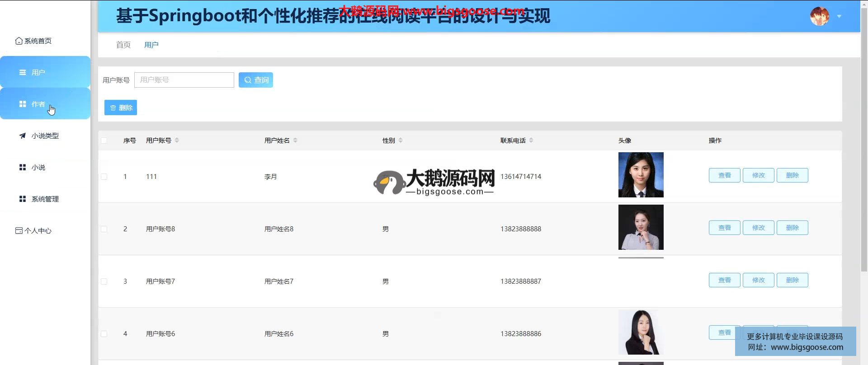Image resolution: width=868 pixels, height=365 pixels.
Task: Select the checkbox for 用户账号8 row
Action: pyautogui.click(x=104, y=229)
